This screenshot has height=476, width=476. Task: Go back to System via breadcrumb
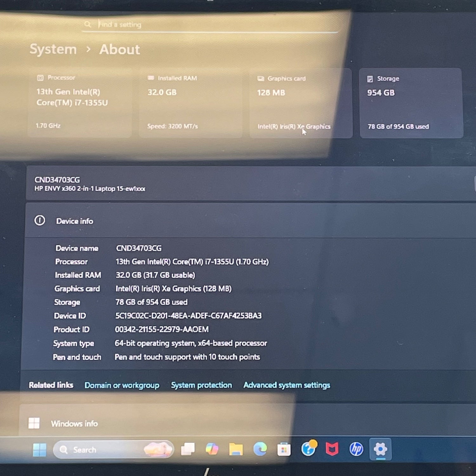pos(53,49)
